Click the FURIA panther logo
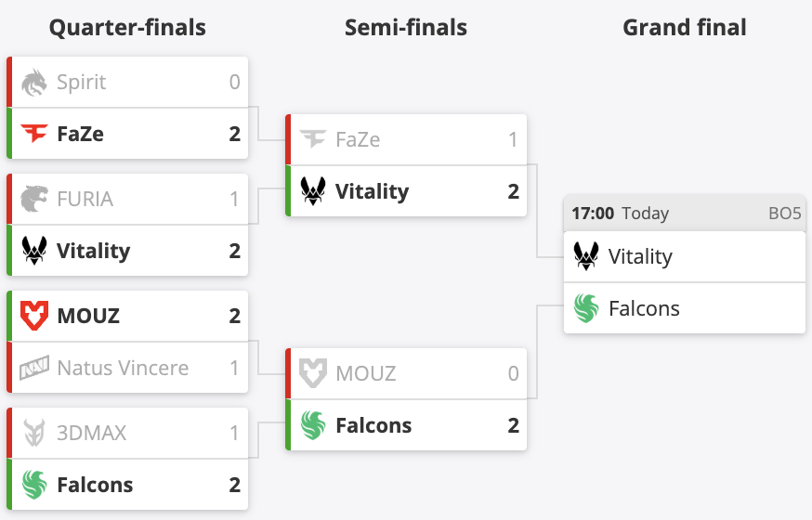Image resolution: width=812 pixels, height=520 pixels. 34,200
